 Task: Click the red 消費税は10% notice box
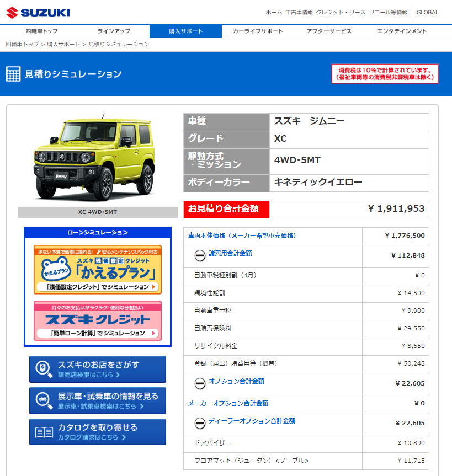click(x=385, y=73)
